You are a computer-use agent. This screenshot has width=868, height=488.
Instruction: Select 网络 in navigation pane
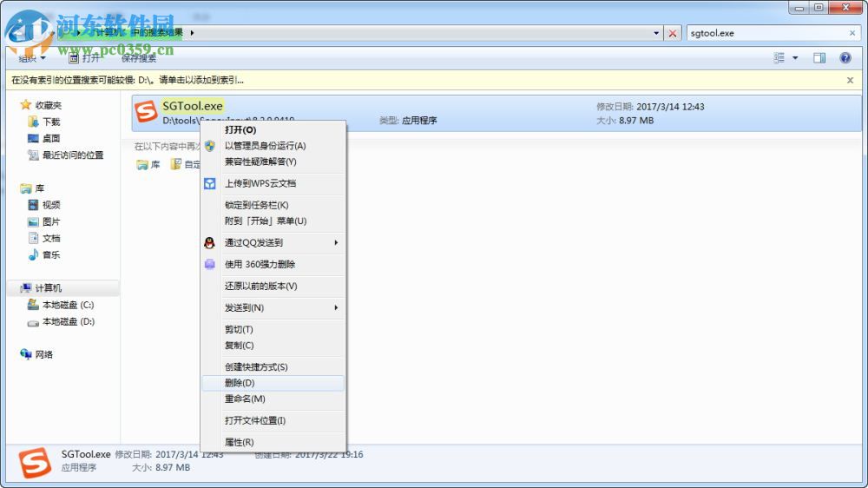tap(43, 354)
